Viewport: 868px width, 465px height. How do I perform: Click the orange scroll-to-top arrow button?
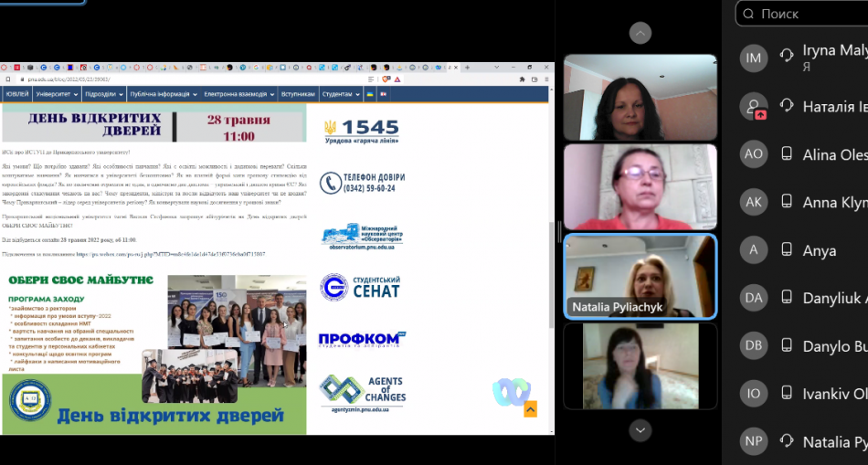tap(530, 408)
